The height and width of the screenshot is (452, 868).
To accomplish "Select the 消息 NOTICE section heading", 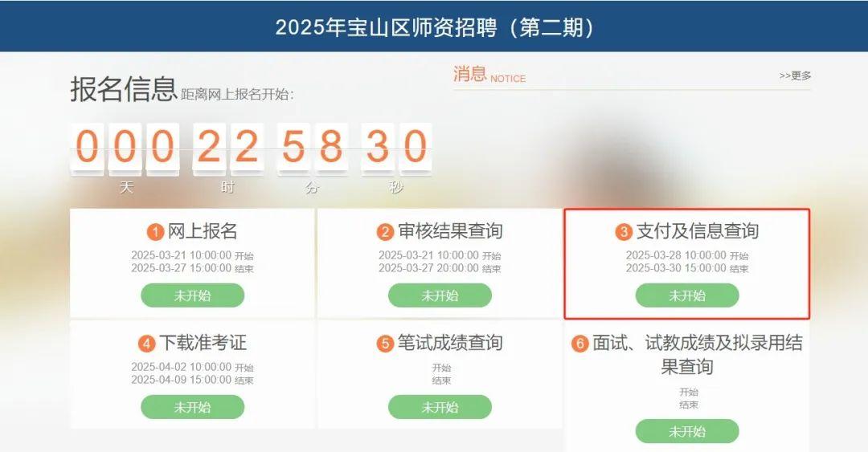I will (489, 74).
